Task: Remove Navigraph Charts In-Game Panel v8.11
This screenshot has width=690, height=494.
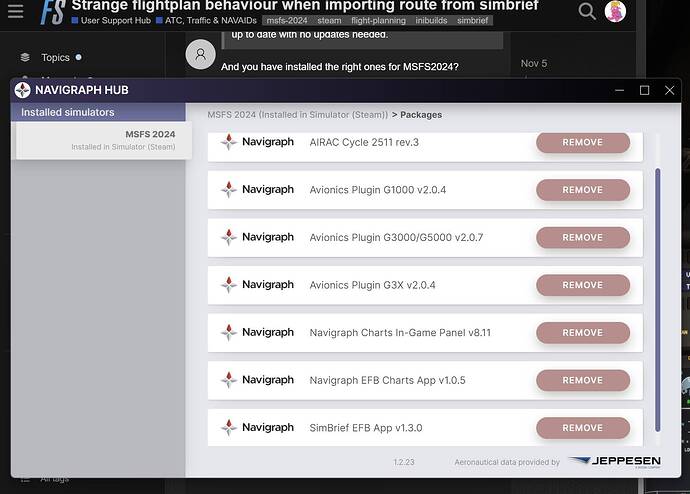Action: click(x=583, y=332)
